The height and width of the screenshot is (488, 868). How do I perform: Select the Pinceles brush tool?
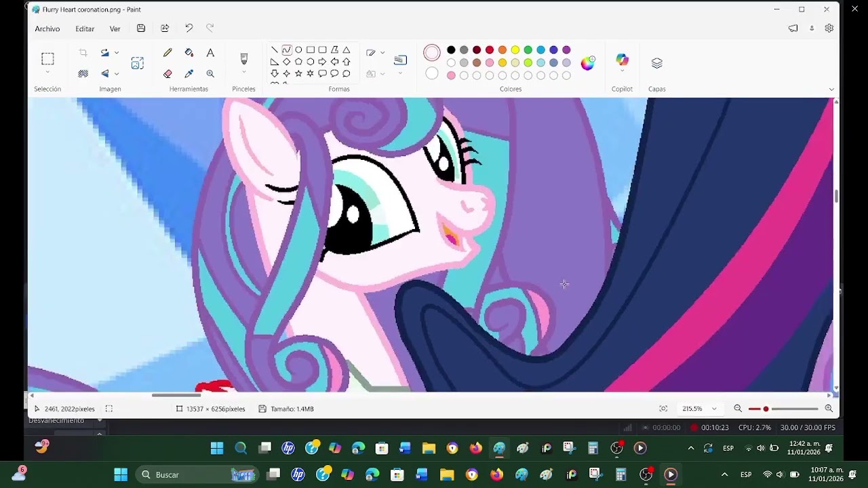(x=244, y=58)
